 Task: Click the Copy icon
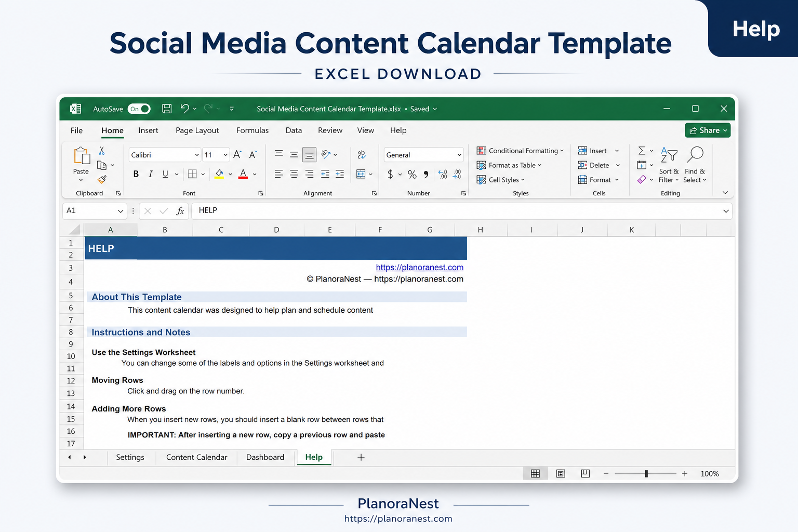(102, 165)
